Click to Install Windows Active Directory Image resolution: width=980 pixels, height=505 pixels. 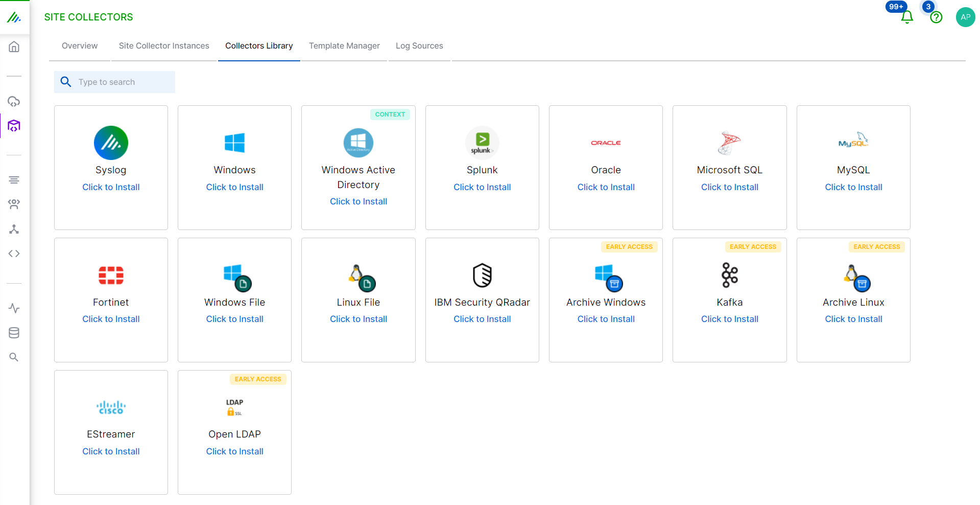click(x=358, y=201)
